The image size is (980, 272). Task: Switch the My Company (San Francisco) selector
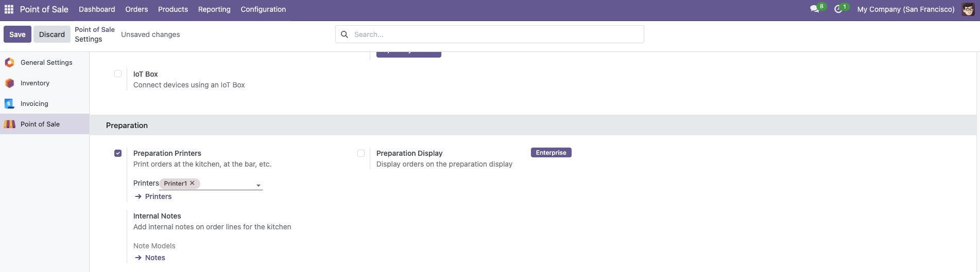pos(905,9)
